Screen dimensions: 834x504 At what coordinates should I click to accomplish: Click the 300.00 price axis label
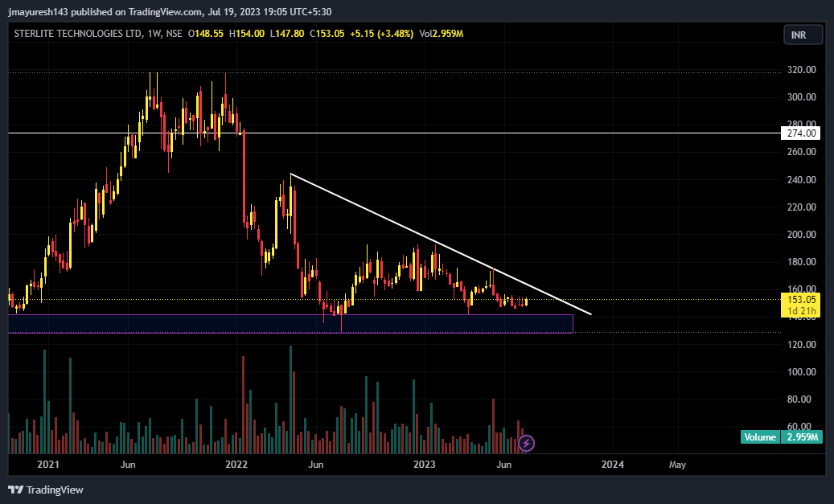tap(802, 96)
